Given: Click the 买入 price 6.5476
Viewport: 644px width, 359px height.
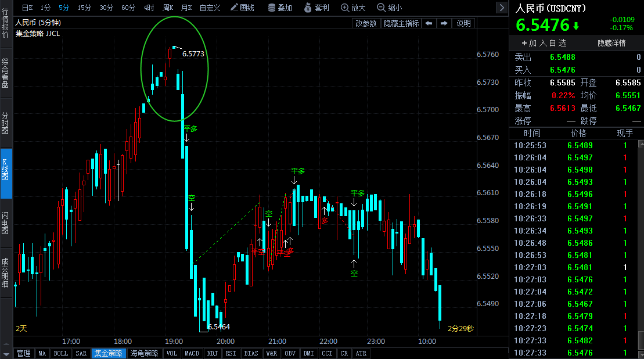Looking at the screenshot, I should point(563,70).
